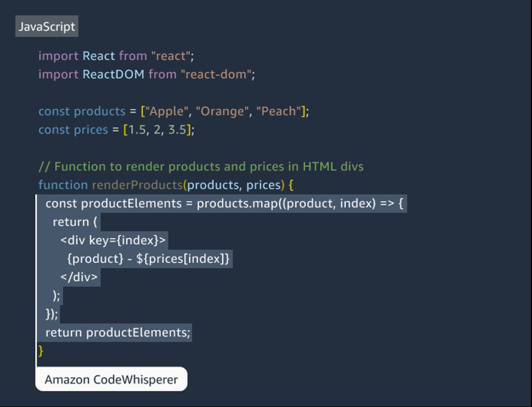The height and width of the screenshot is (407, 532).
Task: Select the JavaScript language tab
Action: (47, 27)
